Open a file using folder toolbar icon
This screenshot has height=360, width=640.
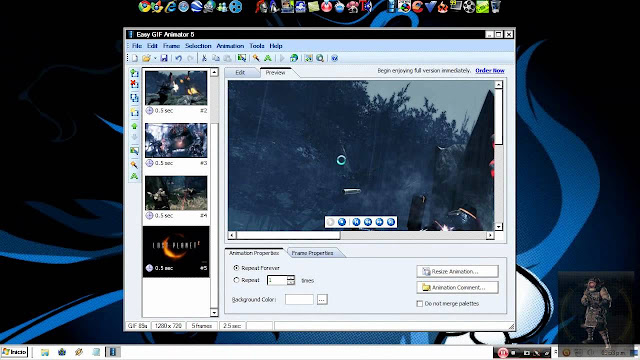click(x=146, y=58)
